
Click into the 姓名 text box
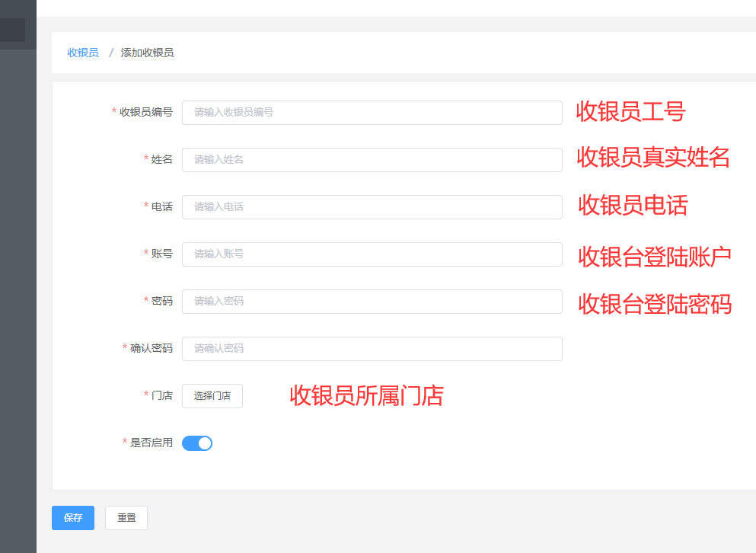(x=372, y=160)
